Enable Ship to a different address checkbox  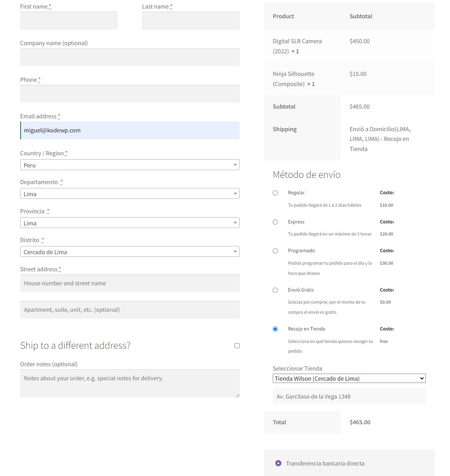coord(237,346)
